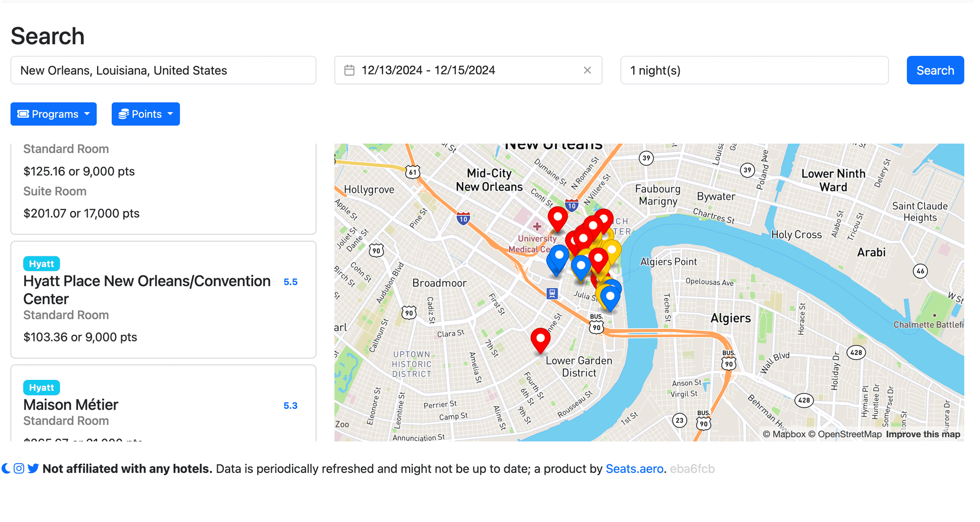This screenshot has height=522, width=980.
Task: Open the Instagram link in footer
Action: pos(19,469)
